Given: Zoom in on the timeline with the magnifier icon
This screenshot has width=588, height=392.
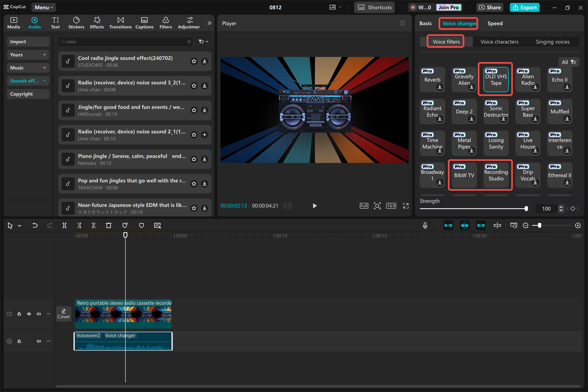Looking at the screenshot, I should 577,225.
